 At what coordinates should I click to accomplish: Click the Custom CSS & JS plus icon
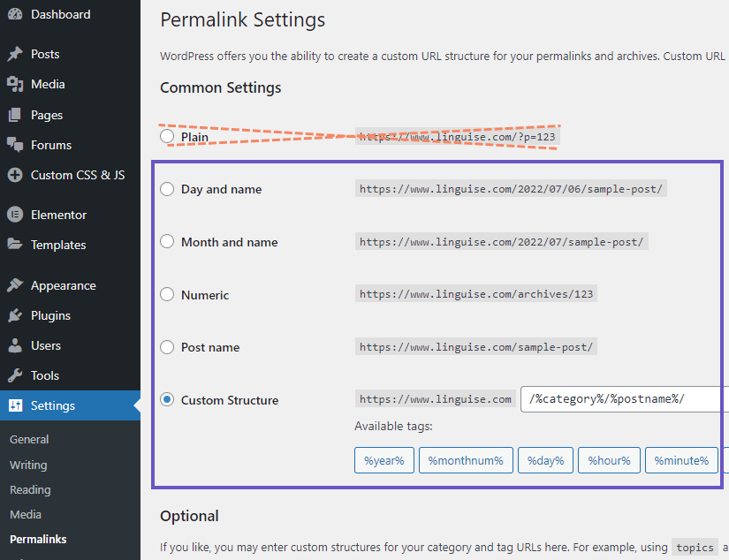tap(15, 175)
